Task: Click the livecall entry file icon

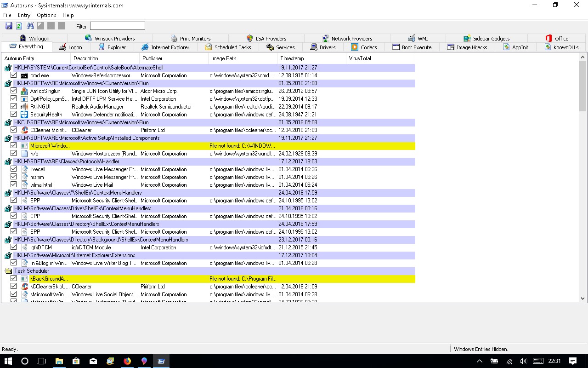Action: pyautogui.click(x=24, y=169)
